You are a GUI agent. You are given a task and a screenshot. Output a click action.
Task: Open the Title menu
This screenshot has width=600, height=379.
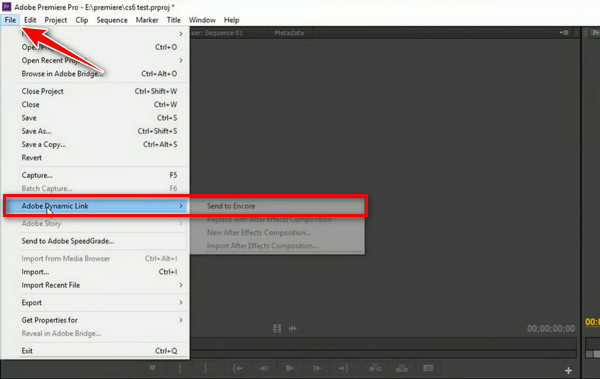pos(173,20)
